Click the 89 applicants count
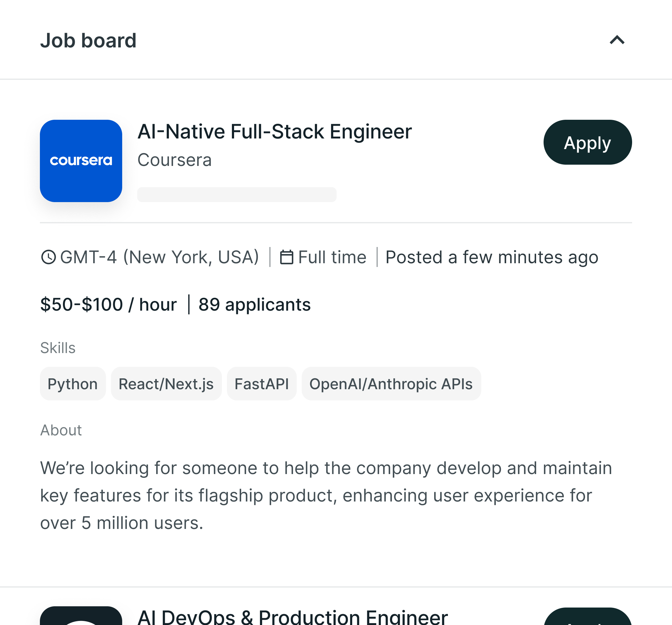This screenshot has width=672, height=625. pyautogui.click(x=255, y=304)
